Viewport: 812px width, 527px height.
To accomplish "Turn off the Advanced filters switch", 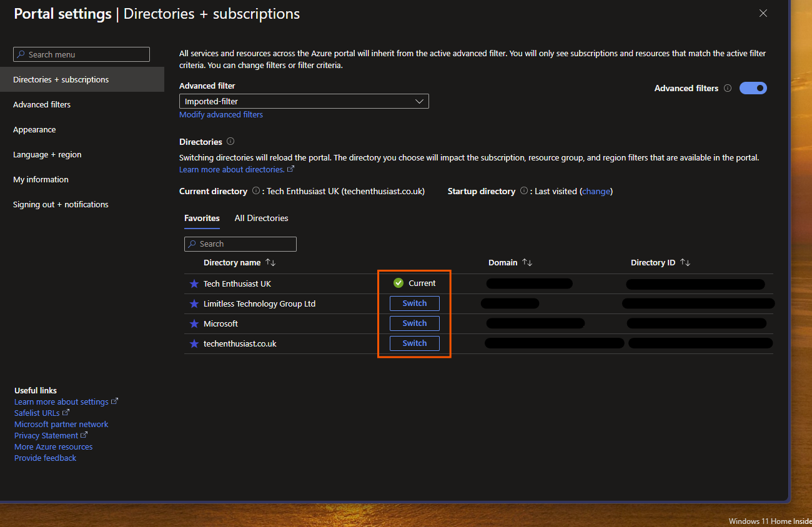I will click(753, 88).
